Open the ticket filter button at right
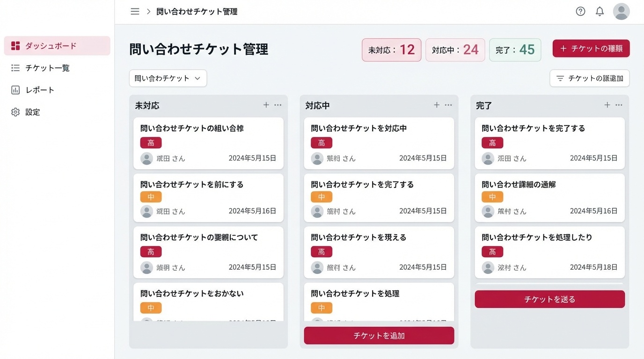Screen dimensions: 644x359 (589, 79)
